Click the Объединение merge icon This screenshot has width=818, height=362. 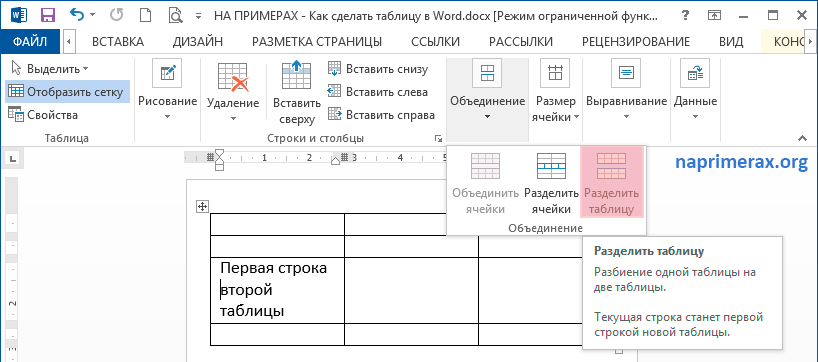click(487, 73)
